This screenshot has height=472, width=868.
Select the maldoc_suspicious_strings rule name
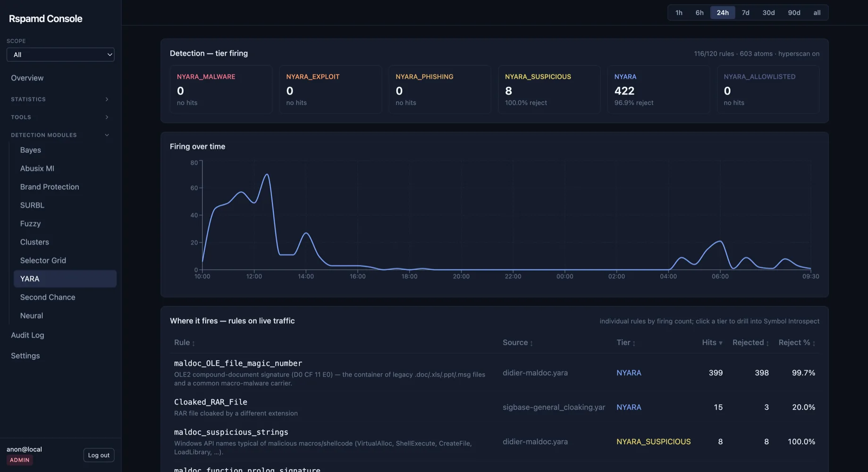[231, 432]
